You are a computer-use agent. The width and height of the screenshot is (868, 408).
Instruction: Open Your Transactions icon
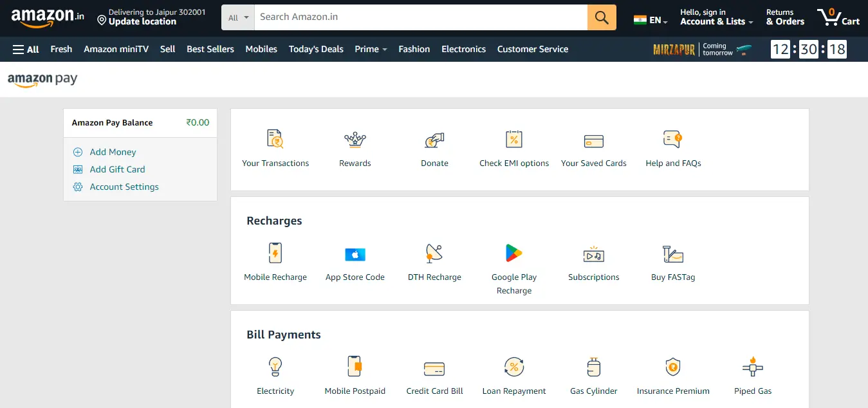[275, 139]
